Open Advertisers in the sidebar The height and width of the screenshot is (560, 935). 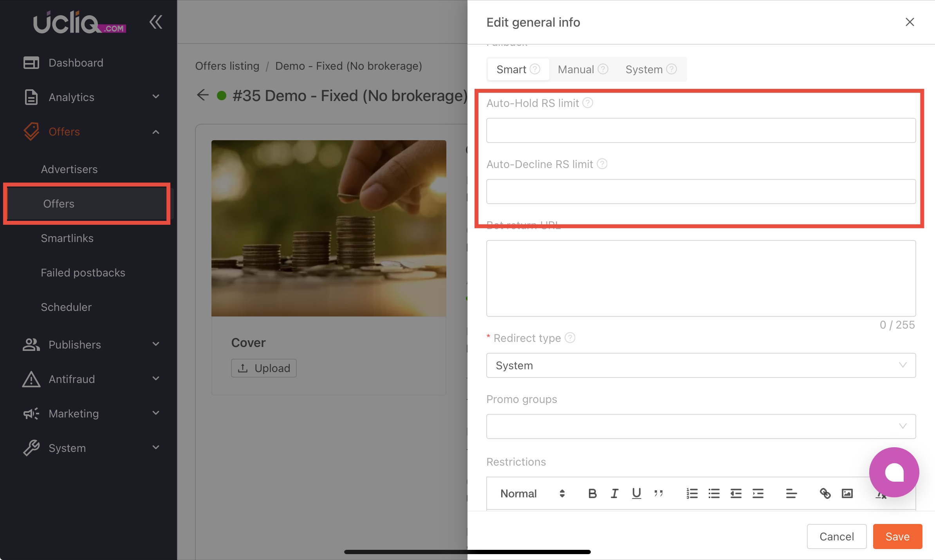point(69,169)
